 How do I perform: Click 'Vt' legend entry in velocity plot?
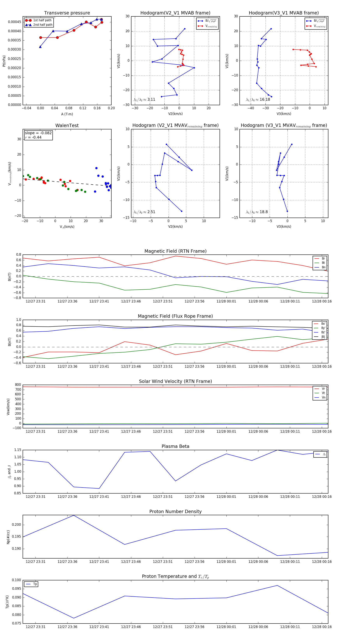click(x=320, y=393)
